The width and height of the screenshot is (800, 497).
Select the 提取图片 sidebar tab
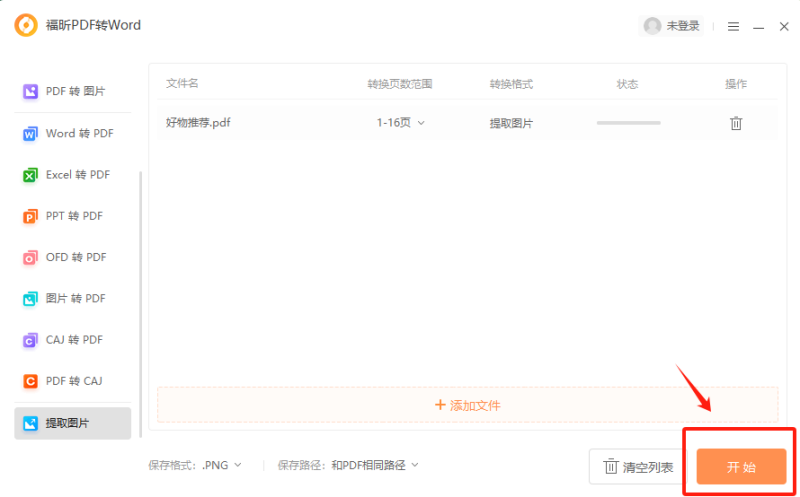[x=73, y=423]
